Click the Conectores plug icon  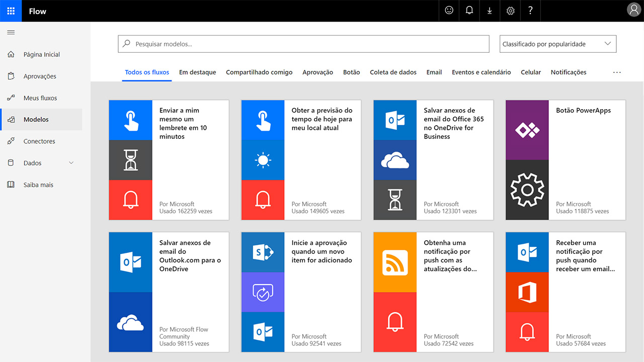[11, 141]
